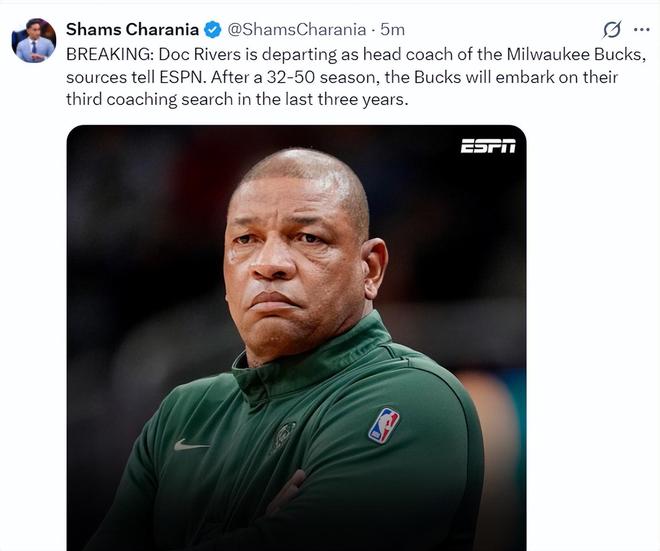The height and width of the screenshot is (551, 660).
Task: Click the Nike swoosh on jacket
Action: pos(191,445)
